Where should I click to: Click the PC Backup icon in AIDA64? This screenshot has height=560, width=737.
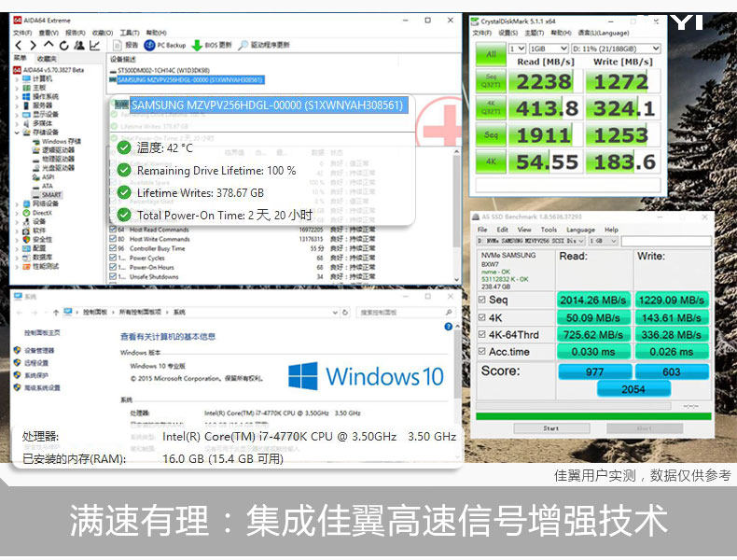(149, 45)
